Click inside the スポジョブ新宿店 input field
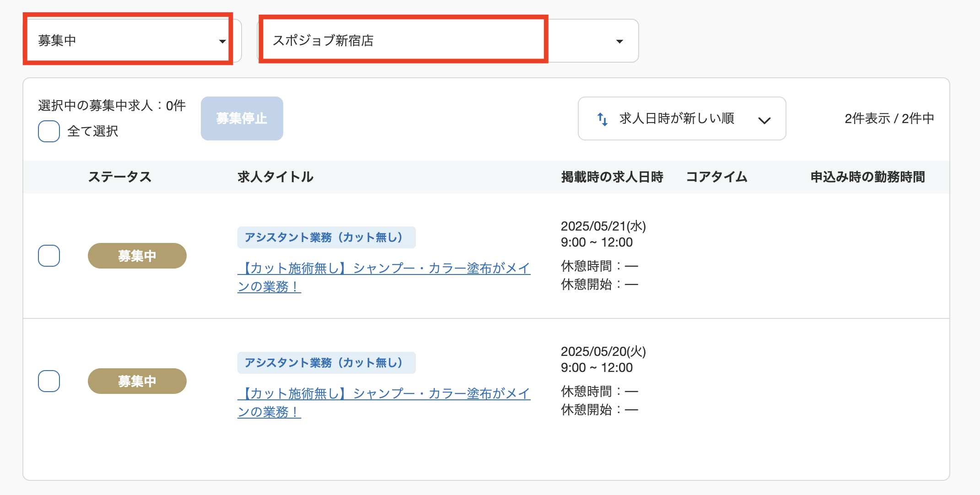The height and width of the screenshot is (495, 980). tap(403, 41)
